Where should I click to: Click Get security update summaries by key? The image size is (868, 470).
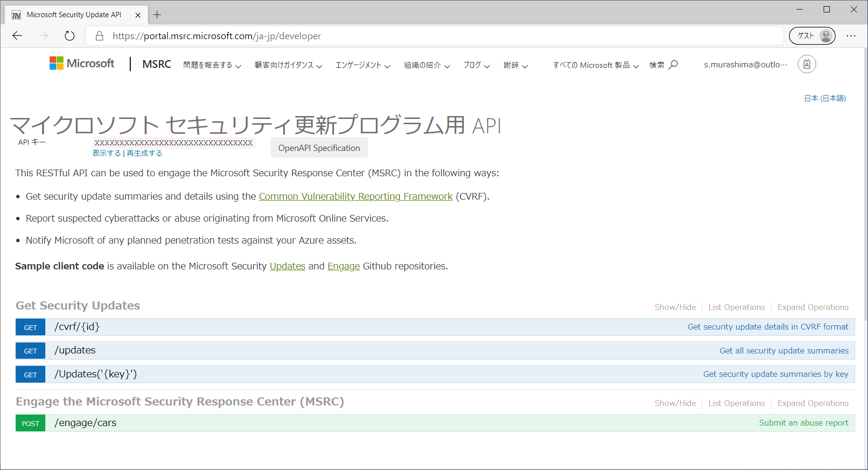[776, 374]
